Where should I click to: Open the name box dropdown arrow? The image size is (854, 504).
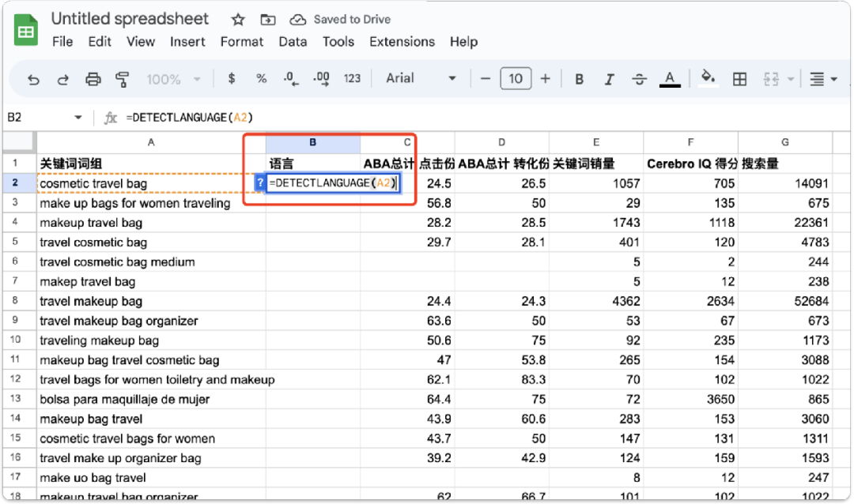click(78, 118)
